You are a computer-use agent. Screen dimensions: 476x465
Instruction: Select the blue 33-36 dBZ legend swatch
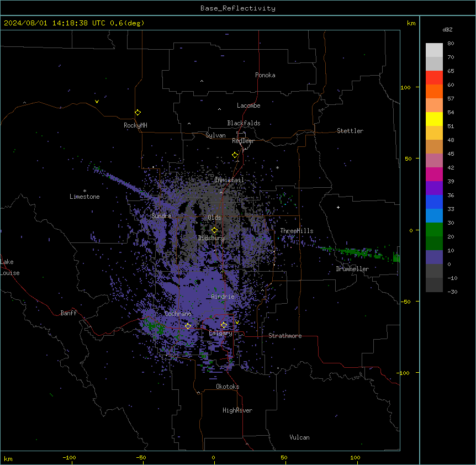point(434,202)
